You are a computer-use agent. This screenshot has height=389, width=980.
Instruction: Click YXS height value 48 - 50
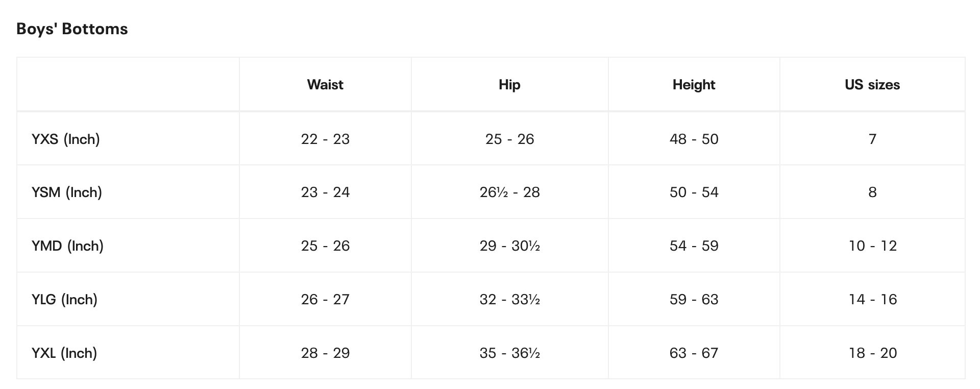tap(694, 139)
